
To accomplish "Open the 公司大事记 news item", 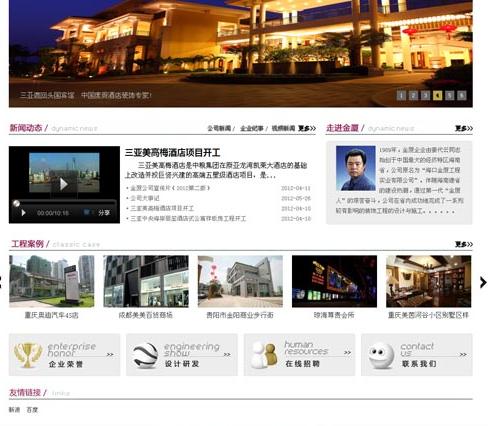I will [145, 198].
